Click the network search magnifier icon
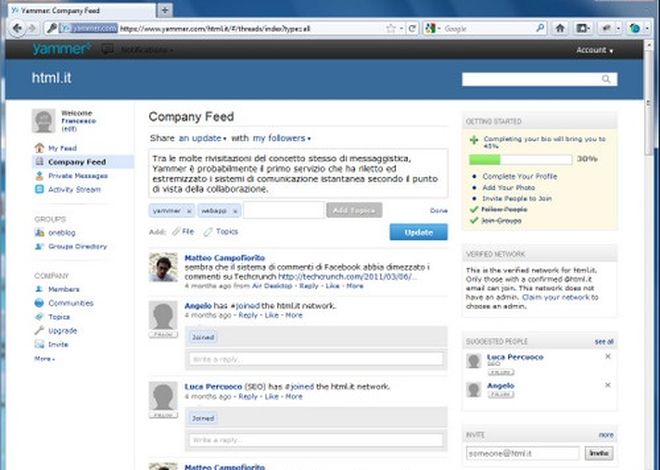This screenshot has height=470, width=660. coord(606,79)
